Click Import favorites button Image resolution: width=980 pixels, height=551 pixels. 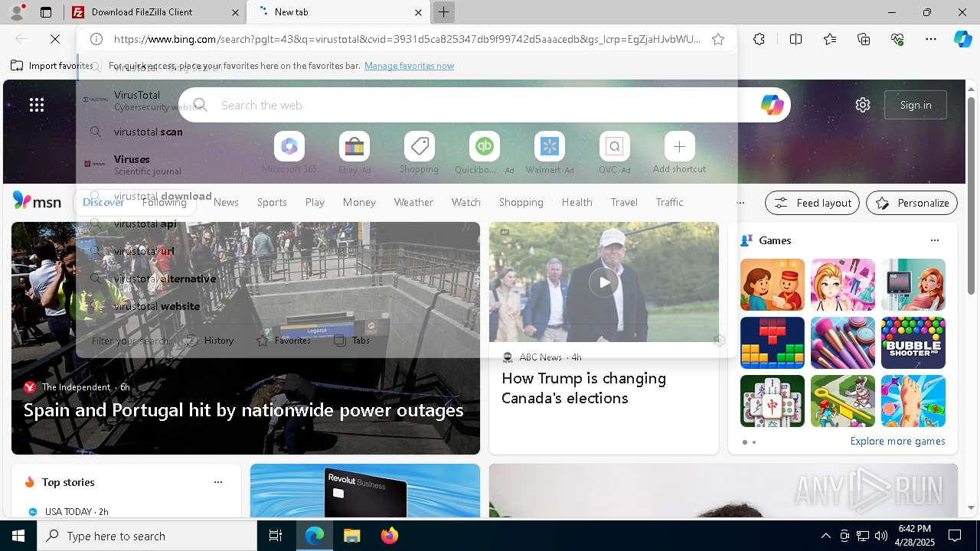(x=52, y=66)
